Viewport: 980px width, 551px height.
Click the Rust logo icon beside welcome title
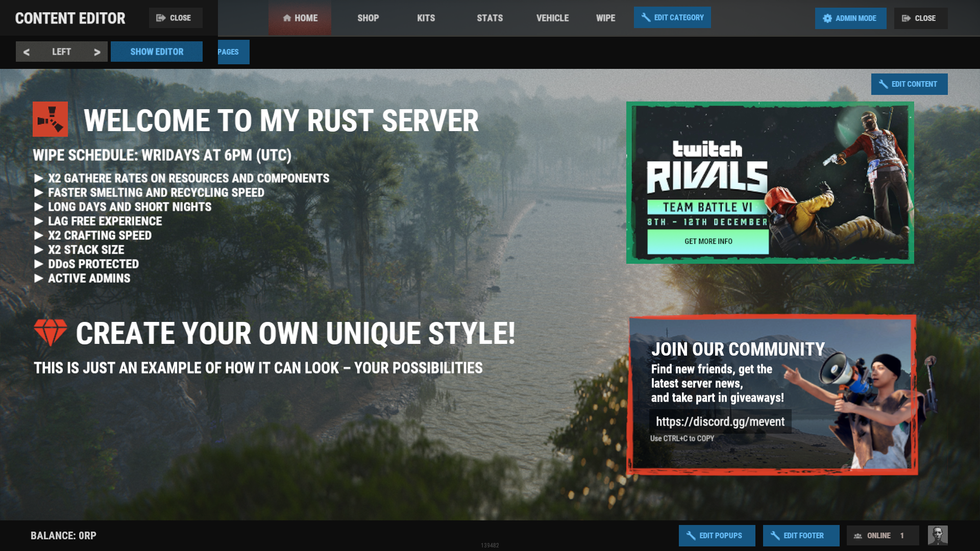[50, 119]
